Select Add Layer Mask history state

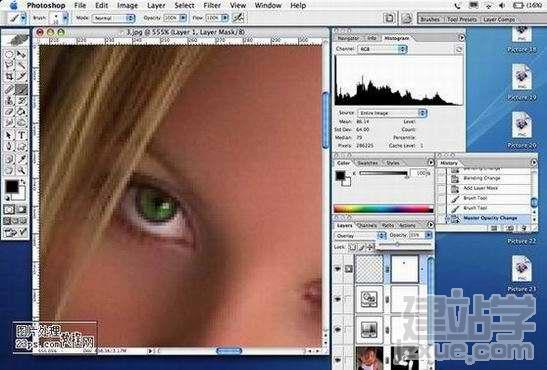point(488,189)
